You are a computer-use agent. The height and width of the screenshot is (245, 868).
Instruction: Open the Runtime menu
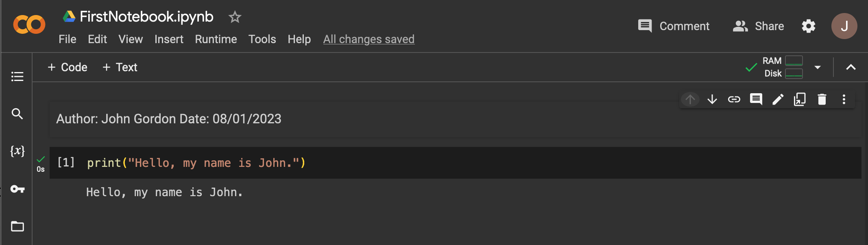tap(216, 39)
